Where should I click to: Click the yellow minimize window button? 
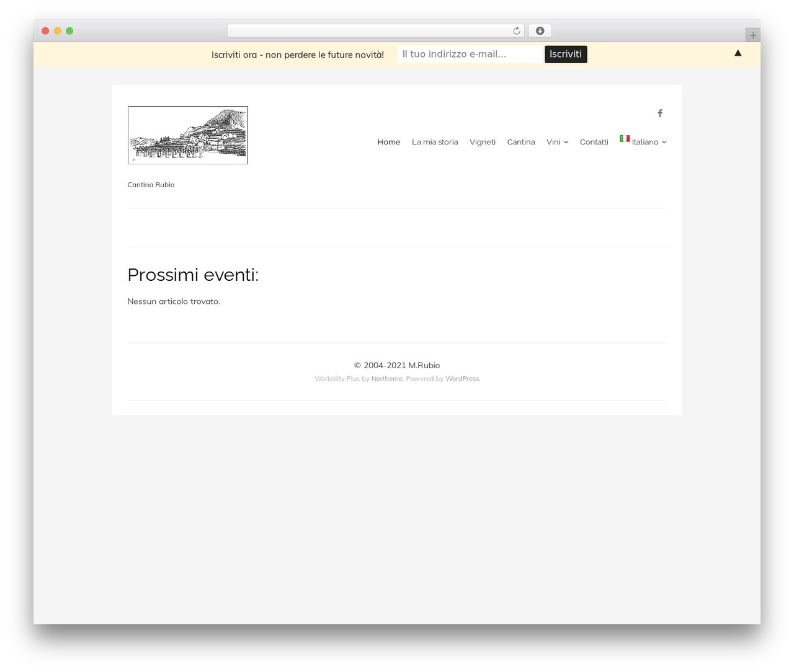(x=58, y=31)
